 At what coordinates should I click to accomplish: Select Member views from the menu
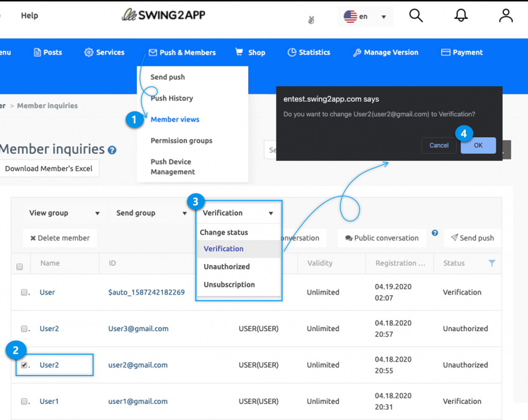point(175,119)
